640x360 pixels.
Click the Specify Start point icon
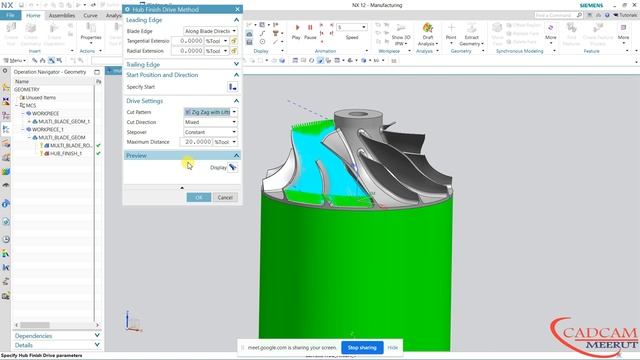tap(233, 87)
